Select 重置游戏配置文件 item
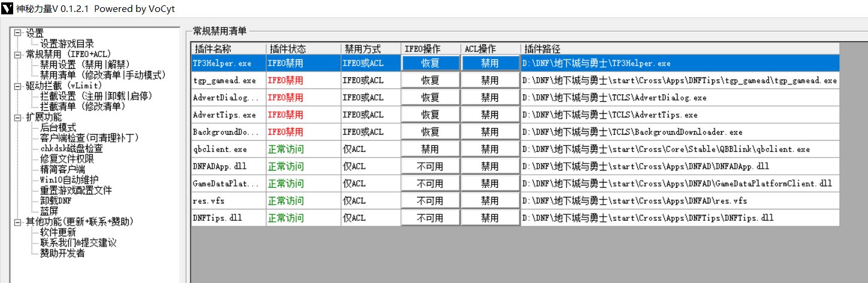The height and width of the screenshot is (283, 868). click(x=75, y=190)
